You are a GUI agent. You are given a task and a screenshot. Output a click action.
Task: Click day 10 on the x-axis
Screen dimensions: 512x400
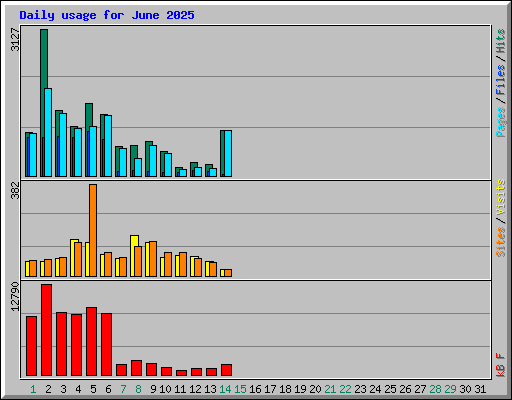pos(165,389)
